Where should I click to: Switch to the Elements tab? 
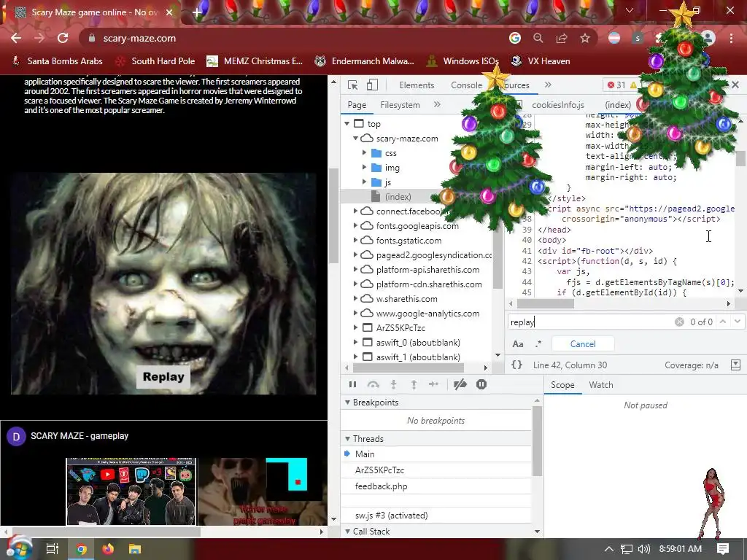pos(417,85)
